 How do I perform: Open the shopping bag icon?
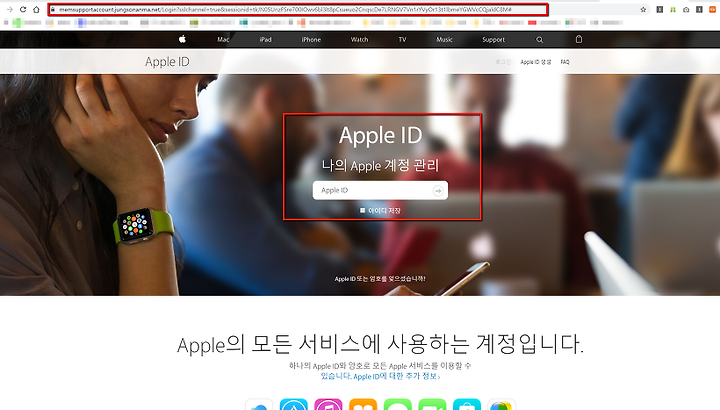click(579, 39)
